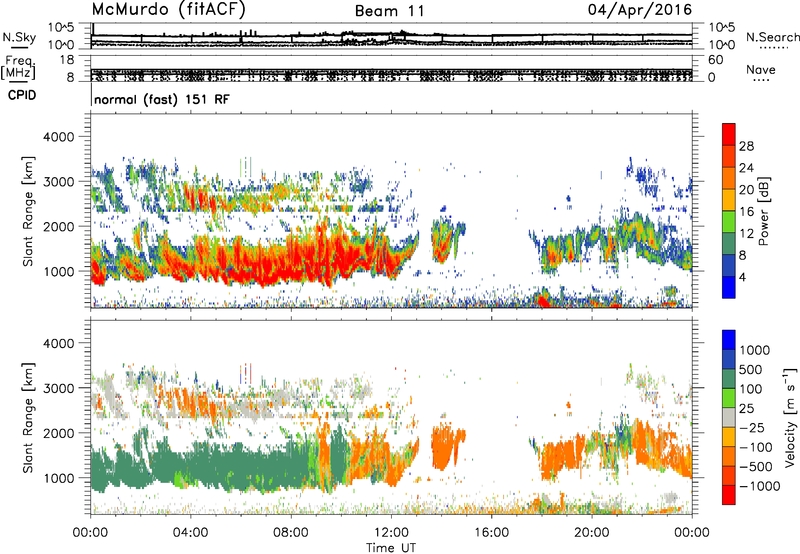
Task: Click the grey -25 to 25 Velocity swatch
Action: coord(729,418)
